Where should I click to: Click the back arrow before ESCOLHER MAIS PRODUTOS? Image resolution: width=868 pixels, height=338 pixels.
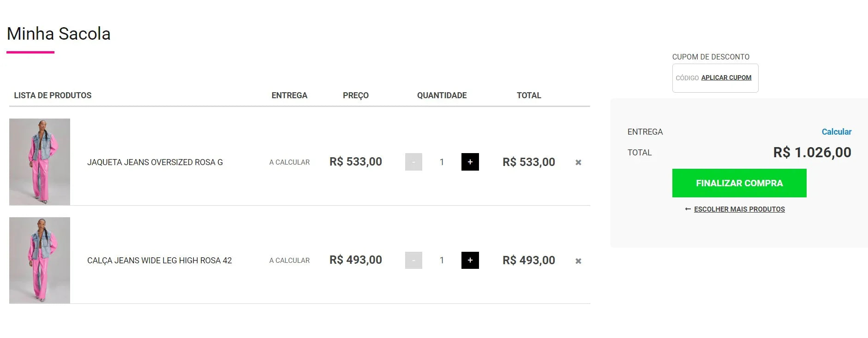pos(687,209)
